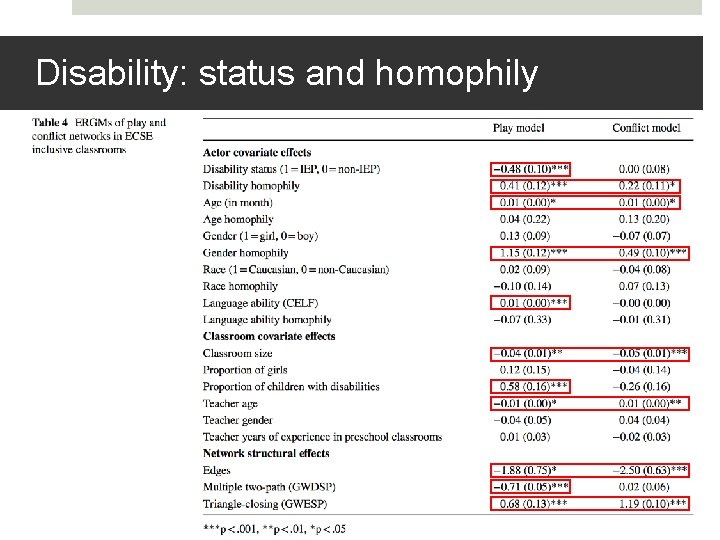Select the 'Disability status (1=IEP, 0=non-IEP)' row label
Screen dimensions: 720x540
pyautogui.click(x=292, y=169)
